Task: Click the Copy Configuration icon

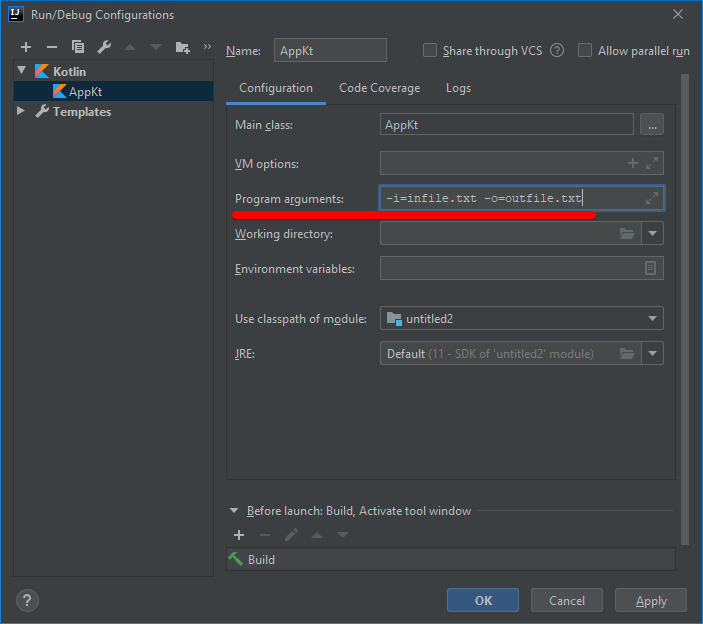Action: tap(78, 47)
